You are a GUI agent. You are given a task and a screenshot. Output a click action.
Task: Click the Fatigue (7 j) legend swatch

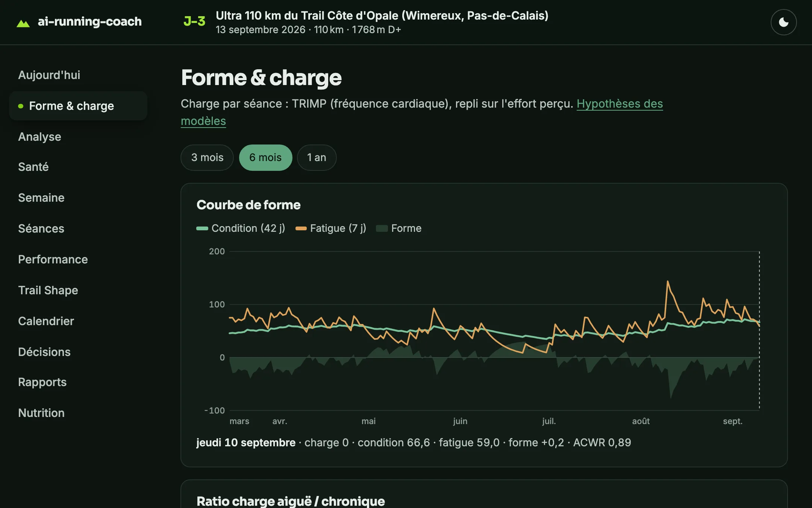point(301,228)
